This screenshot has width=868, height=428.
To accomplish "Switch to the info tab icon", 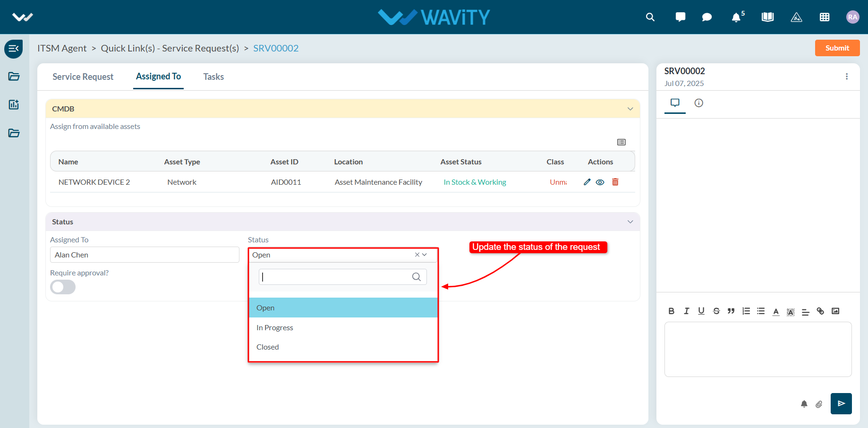I will tap(699, 103).
